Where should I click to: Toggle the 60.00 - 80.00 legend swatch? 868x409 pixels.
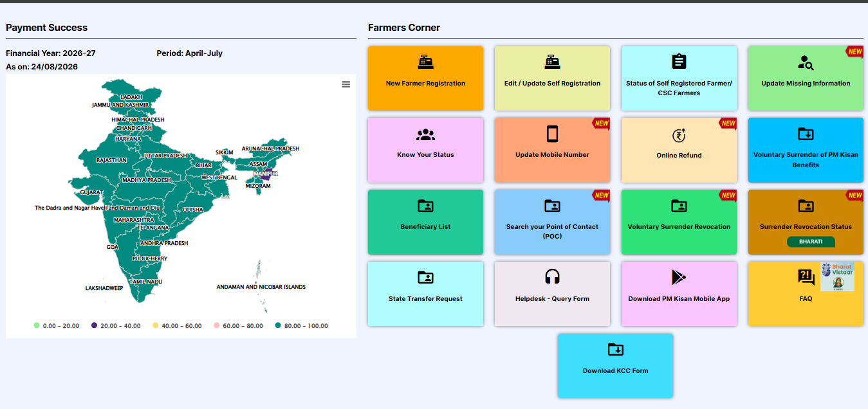coord(216,325)
